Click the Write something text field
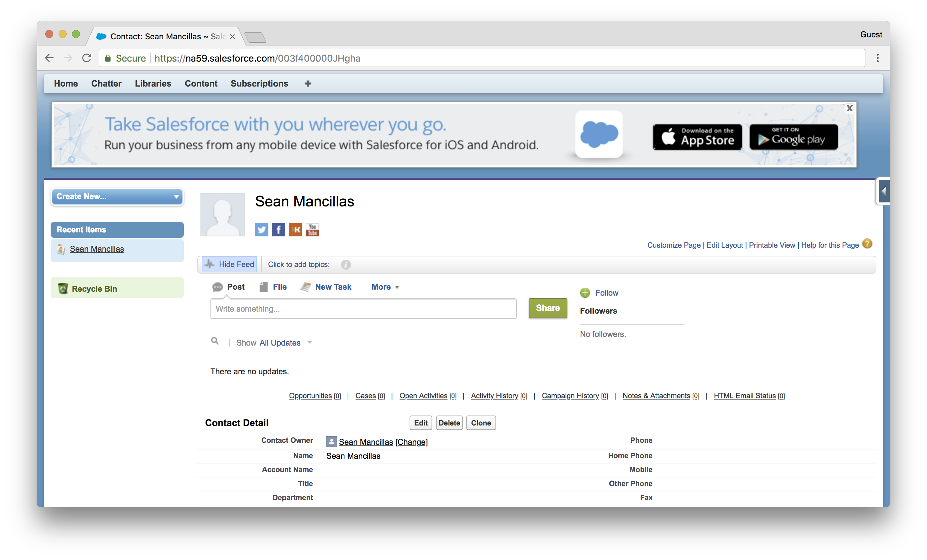Screen dimensions: 927x560 [x=363, y=309]
